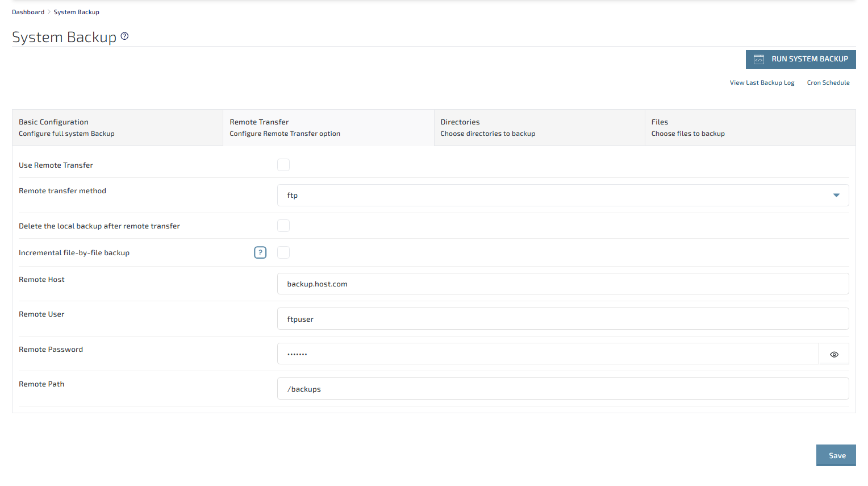Click the dropdown arrow next to ftp

[x=836, y=195]
